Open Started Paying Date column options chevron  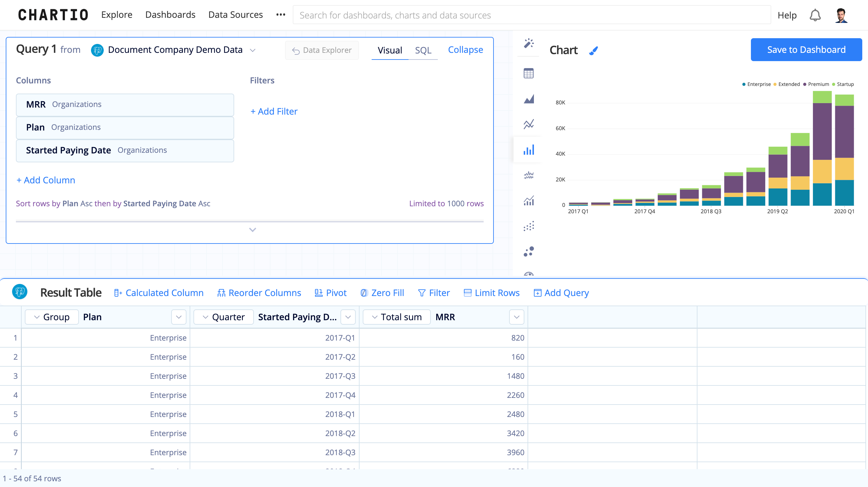[348, 317]
